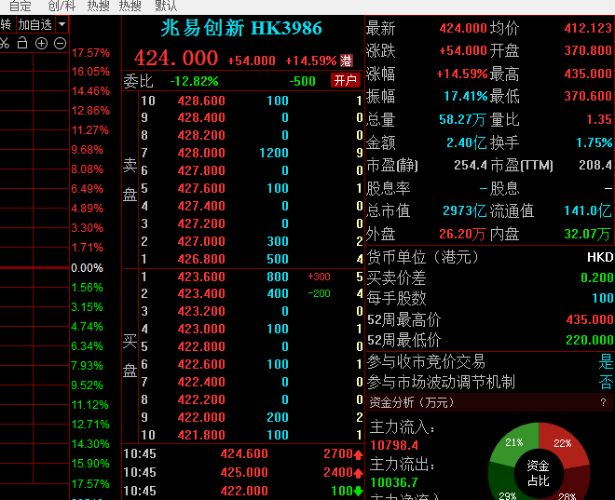The width and height of the screenshot is (615, 500).
Task: Click the 振幅 value 17.41%
Action: (466, 96)
